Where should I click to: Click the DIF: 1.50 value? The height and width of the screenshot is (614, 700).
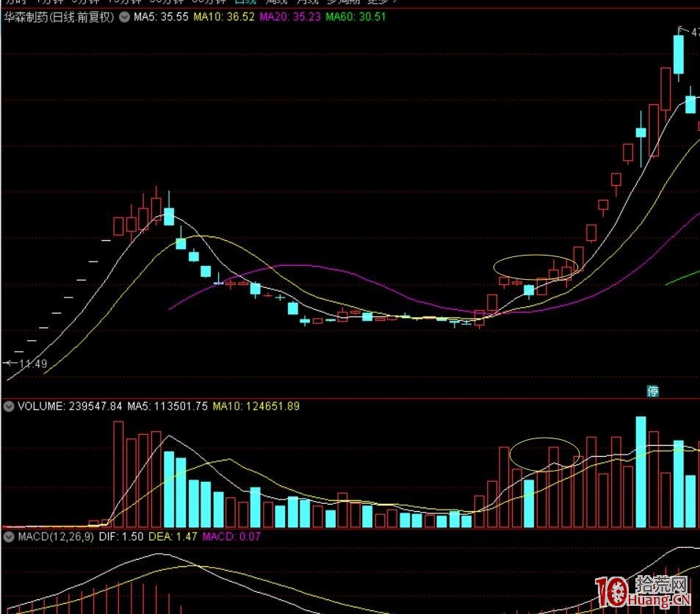[121, 537]
